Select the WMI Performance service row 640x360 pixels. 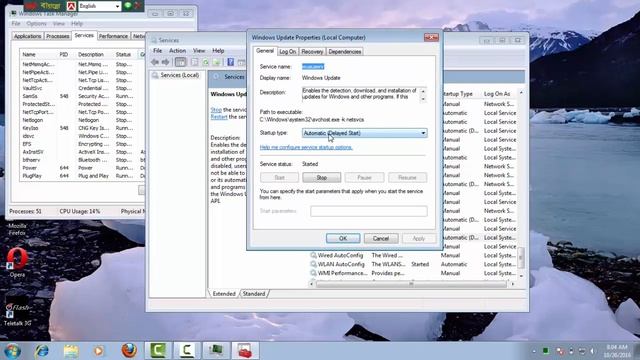pyautogui.click(x=412, y=273)
